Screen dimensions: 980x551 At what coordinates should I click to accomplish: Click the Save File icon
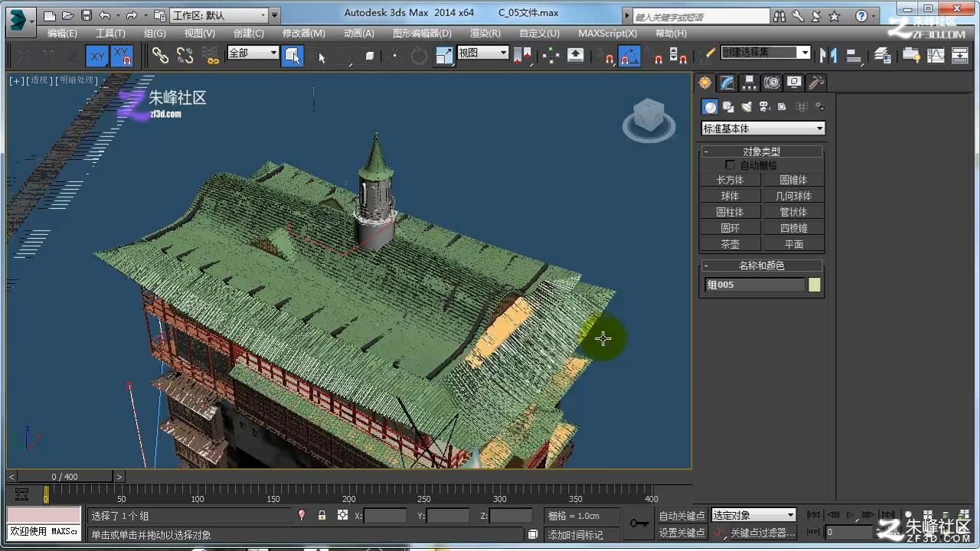point(87,15)
